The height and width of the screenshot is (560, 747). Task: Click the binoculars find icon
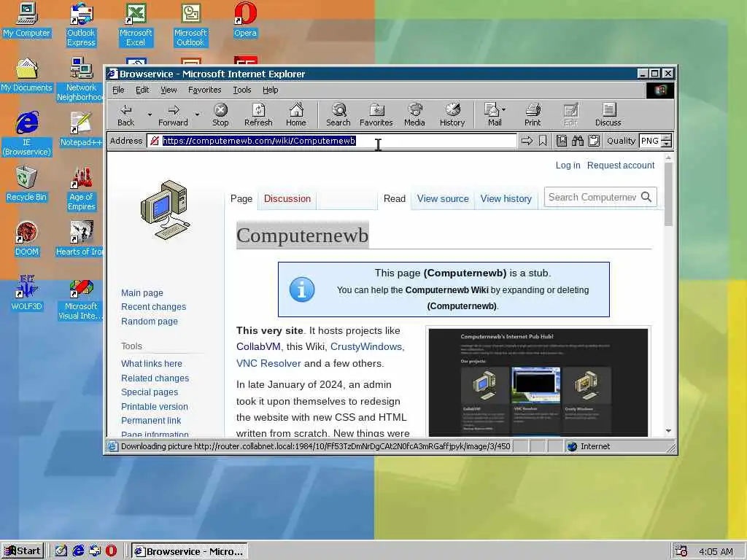(x=578, y=141)
